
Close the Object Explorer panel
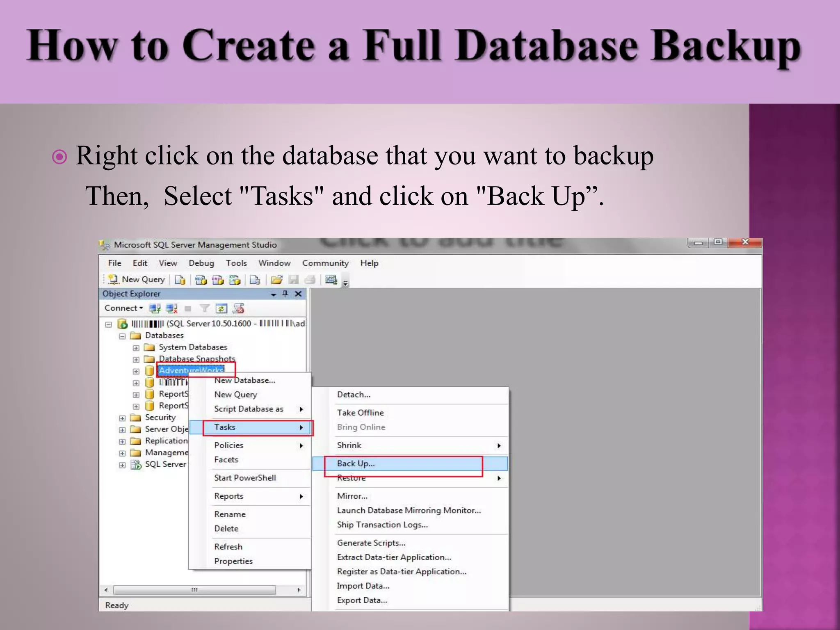click(x=298, y=294)
